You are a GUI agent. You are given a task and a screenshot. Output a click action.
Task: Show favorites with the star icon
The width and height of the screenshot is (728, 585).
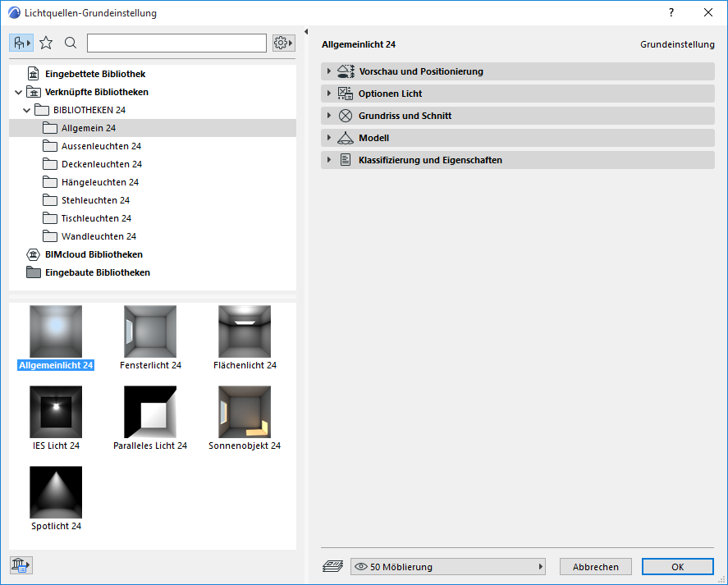[x=46, y=43]
